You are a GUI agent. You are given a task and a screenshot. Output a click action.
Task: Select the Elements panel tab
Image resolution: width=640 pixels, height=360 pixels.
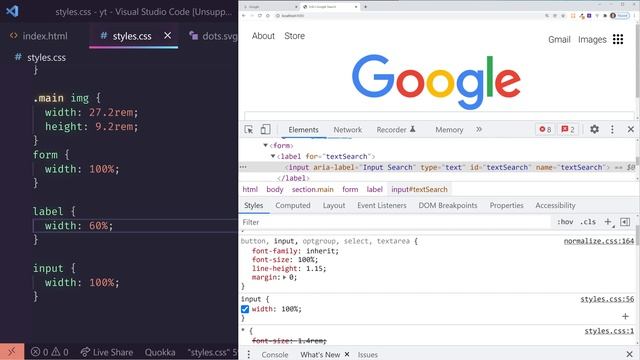(303, 130)
